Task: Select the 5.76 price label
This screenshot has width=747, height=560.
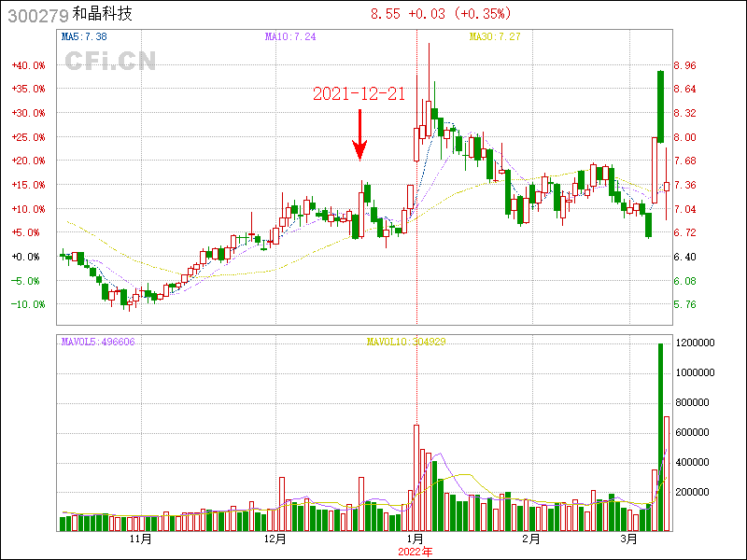Action: pos(685,305)
